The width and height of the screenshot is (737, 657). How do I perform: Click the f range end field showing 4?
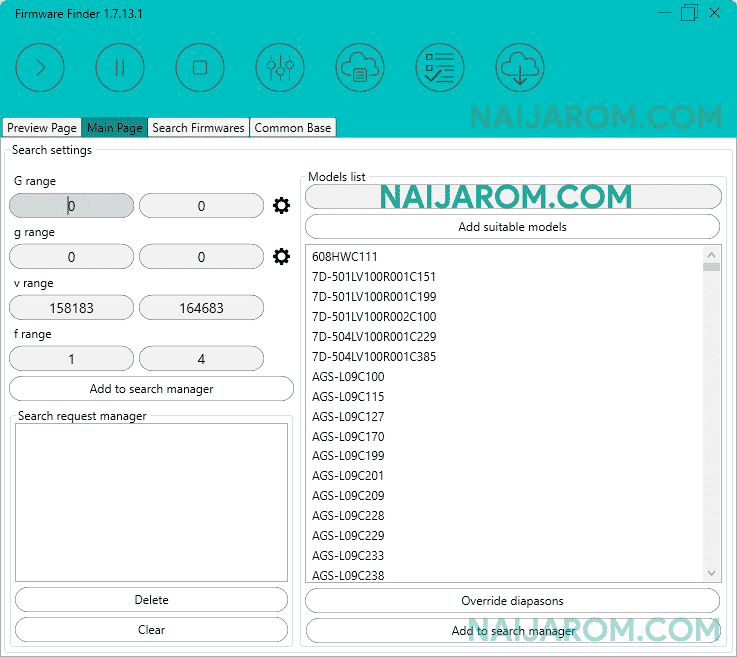click(201, 359)
